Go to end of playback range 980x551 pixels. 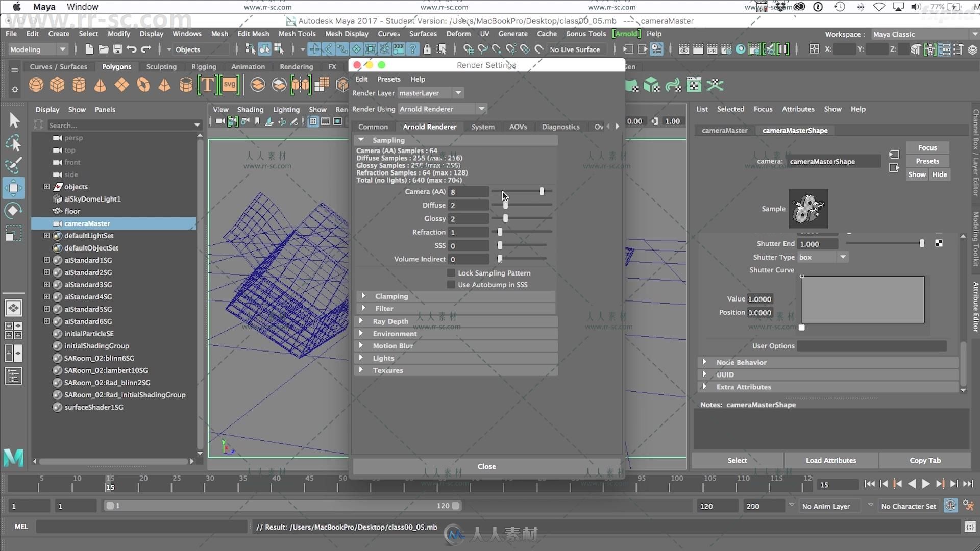click(x=968, y=484)
